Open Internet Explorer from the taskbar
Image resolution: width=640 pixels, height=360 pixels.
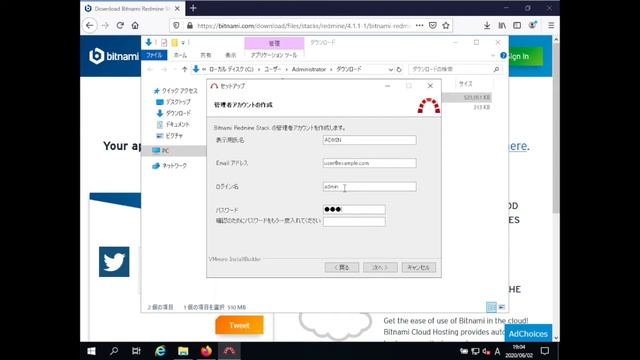coord(160,351)
